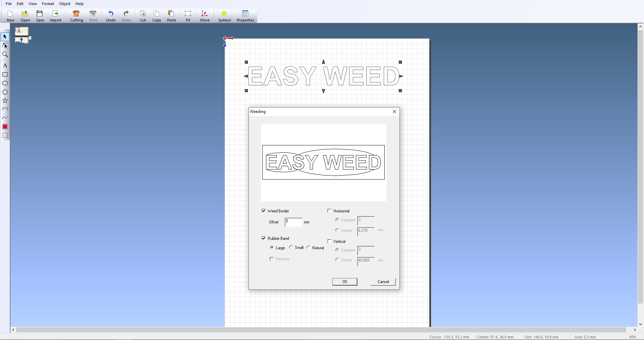
Task: Launch the Cutting tool
Action: (x=76, y=16)
